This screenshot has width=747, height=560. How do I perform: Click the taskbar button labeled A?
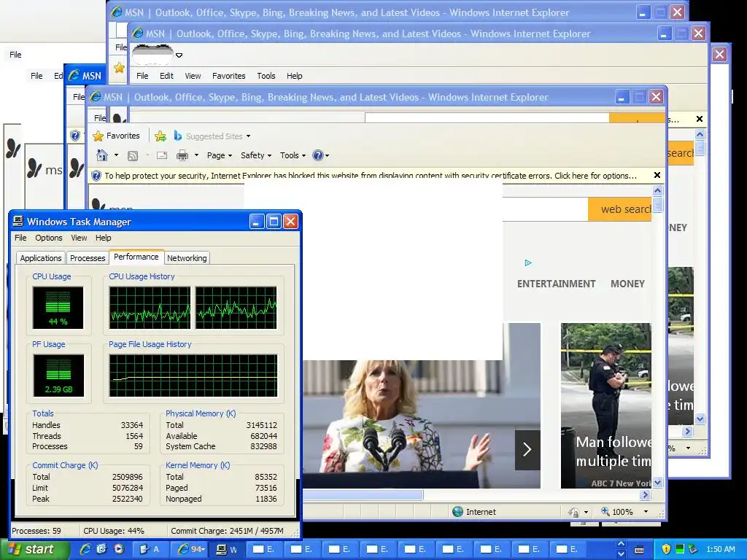[x=150, y=550]
